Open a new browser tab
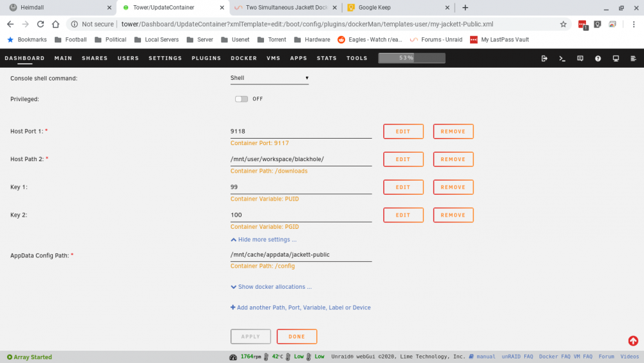The image size is (644, 363). [x=465, y=7]
